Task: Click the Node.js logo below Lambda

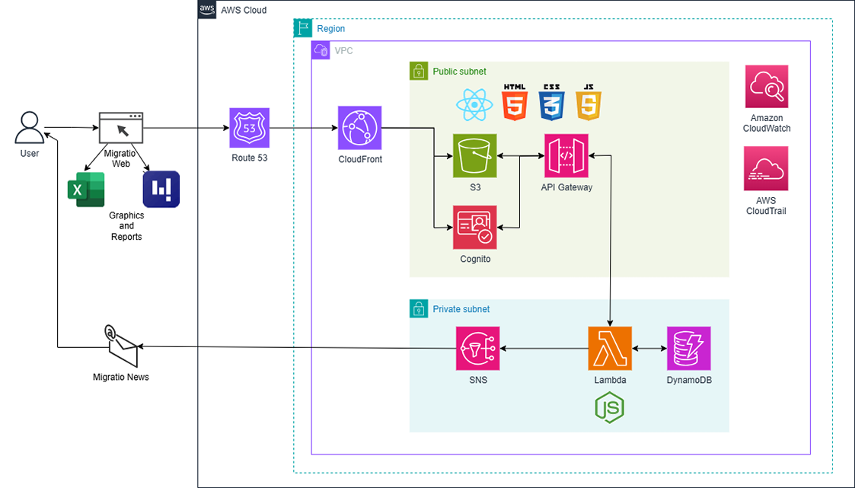Action: 608,407
